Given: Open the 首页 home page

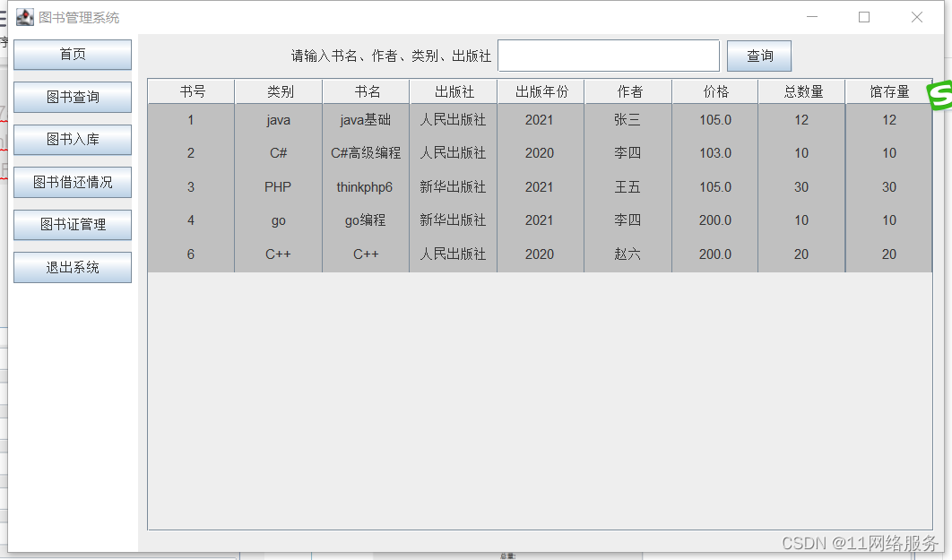Looking at the screenshot, I should tap(73, 55).
